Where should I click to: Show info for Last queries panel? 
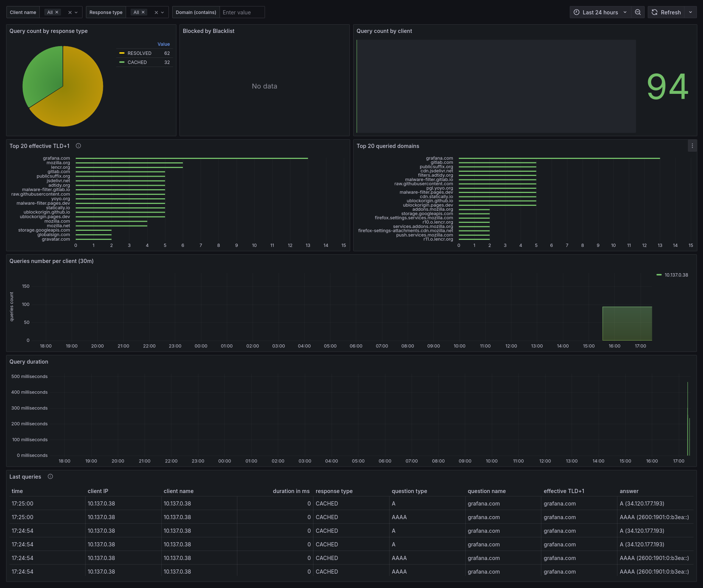point(50,477)
